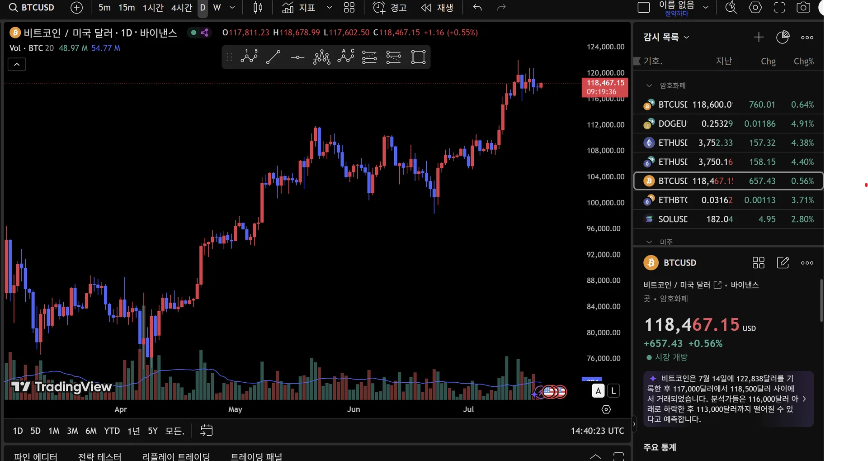Open the 감시 목록 watchlist dropdown
The image size is (868, 461).
(x=666, y=37)
